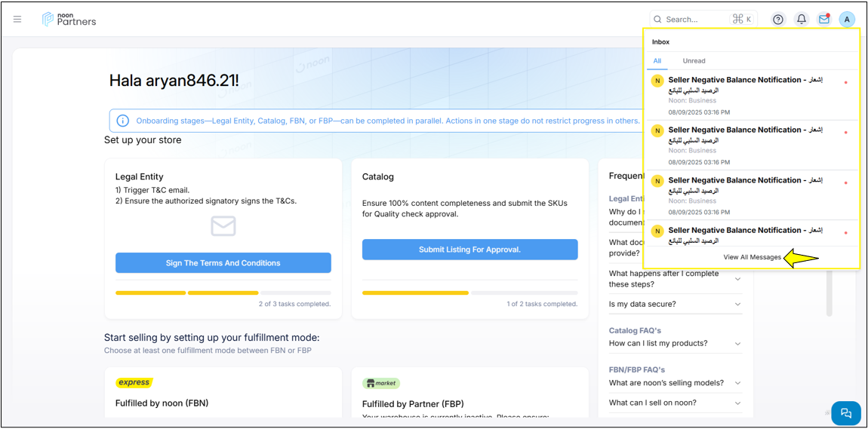
Task: Open the chat support bubble icon
Action: tap(845, 413)
